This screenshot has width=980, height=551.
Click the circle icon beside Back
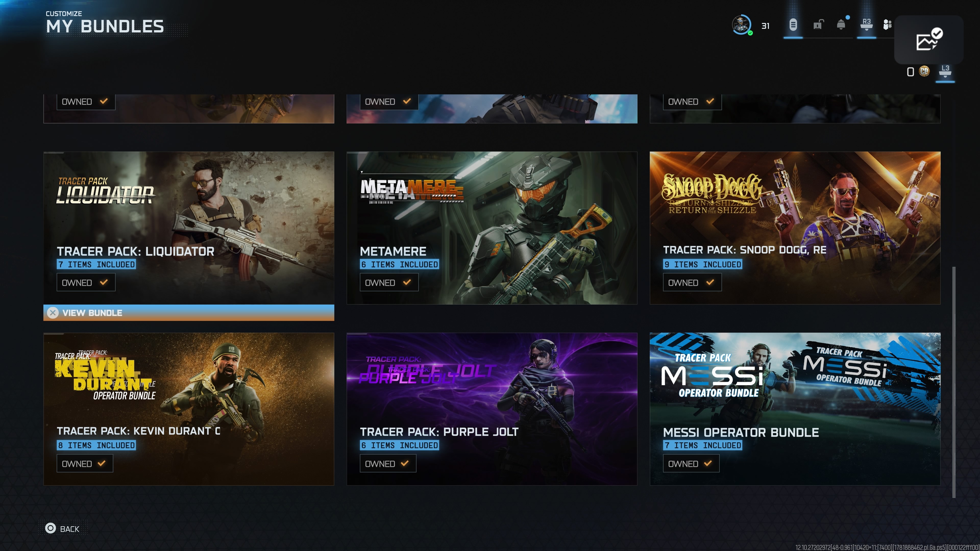[51, 528]
